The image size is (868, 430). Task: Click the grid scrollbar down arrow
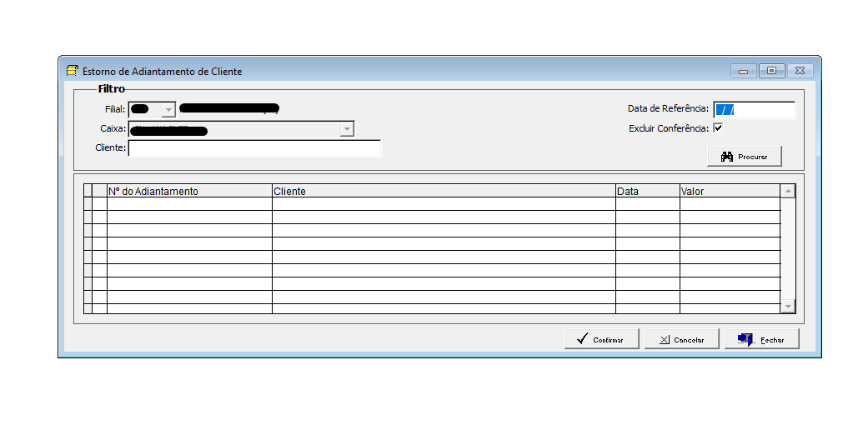[x=788, y=306]
